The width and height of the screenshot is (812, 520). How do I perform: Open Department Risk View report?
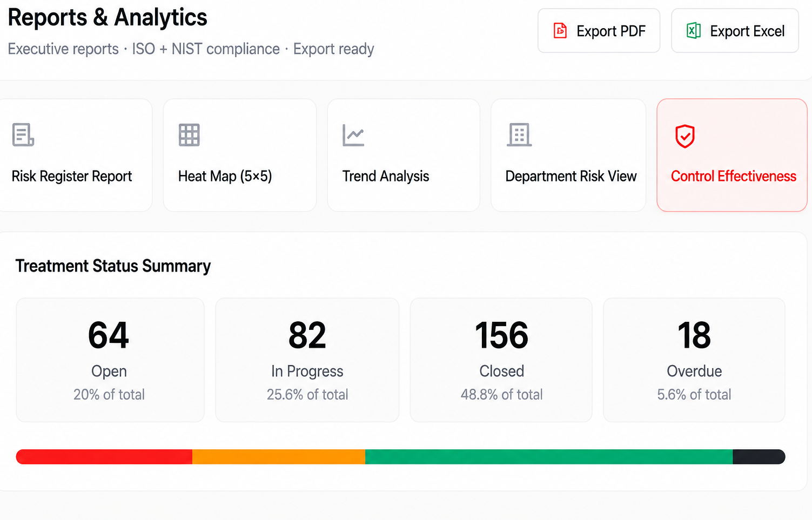tap(568, 155)
